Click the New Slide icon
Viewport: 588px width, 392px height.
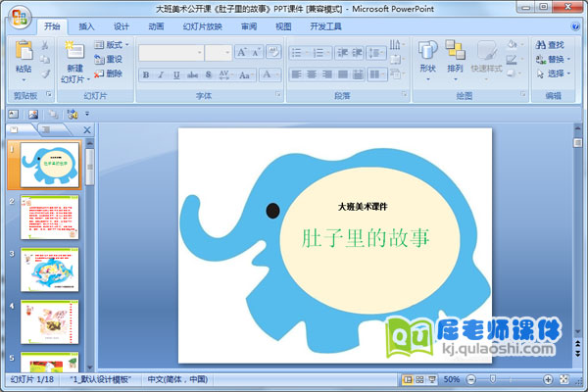click(74, 50)
